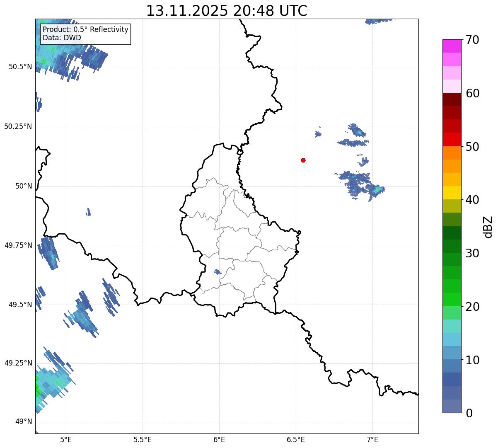Viewport: 498px width, 448px height.
Task: Click the title "13.11.2025 20:48 UTC"
Action: (x=227, y=11)
